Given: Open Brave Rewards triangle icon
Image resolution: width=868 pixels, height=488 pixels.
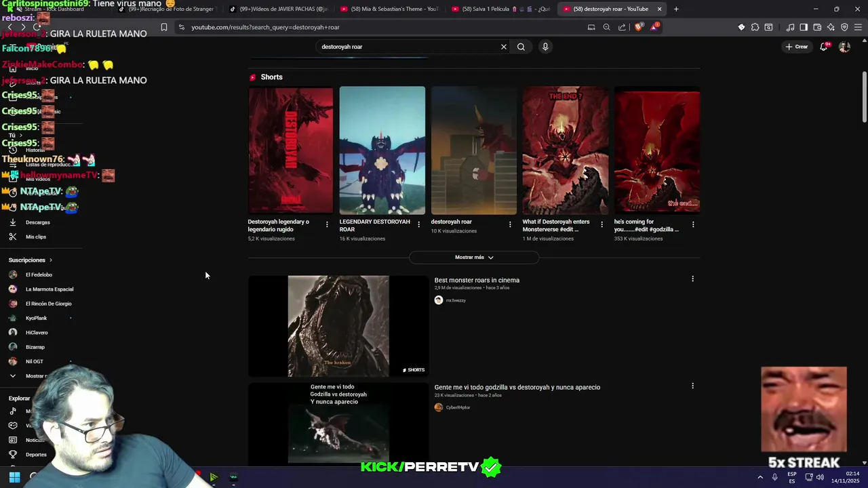Looking at the screenshot, I should pos(654,27).
